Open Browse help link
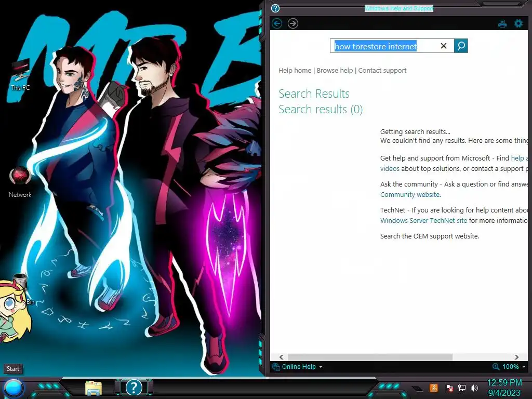Screen dimensions: 532x399 335,71
